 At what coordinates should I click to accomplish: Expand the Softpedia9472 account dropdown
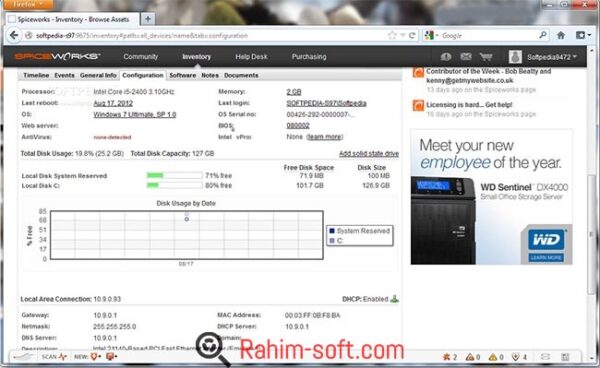(551, 57)
